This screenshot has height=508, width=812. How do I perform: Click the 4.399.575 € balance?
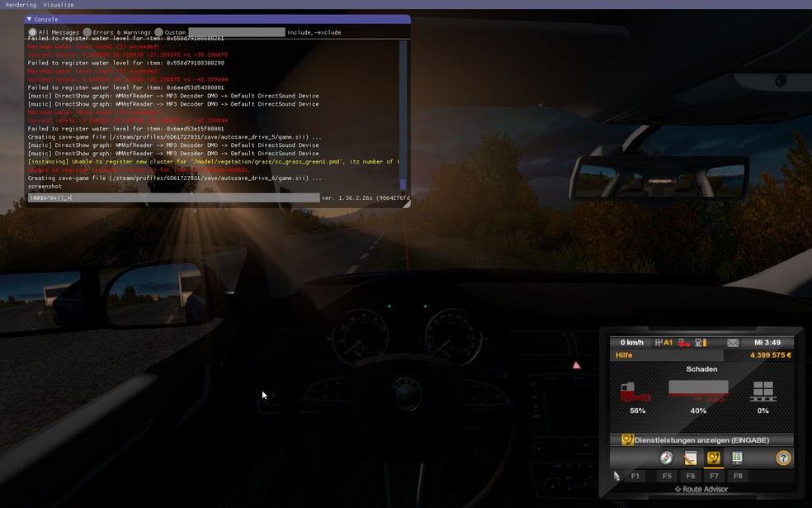(771, 355)
